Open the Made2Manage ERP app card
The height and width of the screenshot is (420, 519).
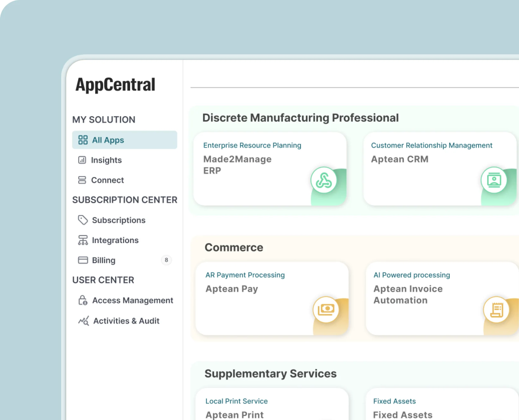[x=270, y=169]
